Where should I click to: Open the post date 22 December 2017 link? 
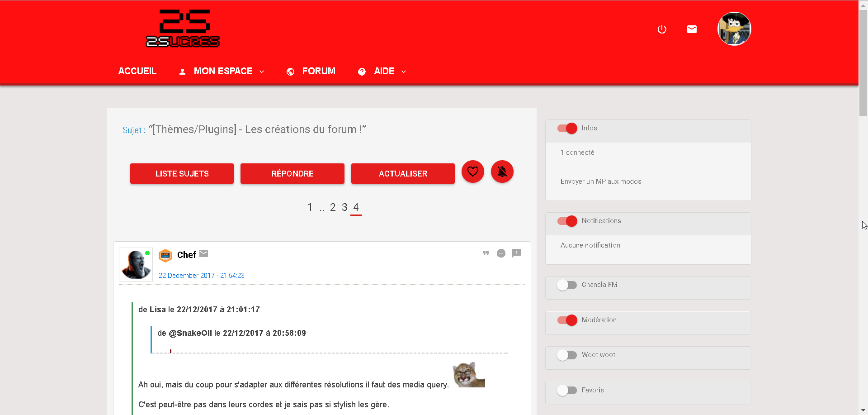click(202, 276)
